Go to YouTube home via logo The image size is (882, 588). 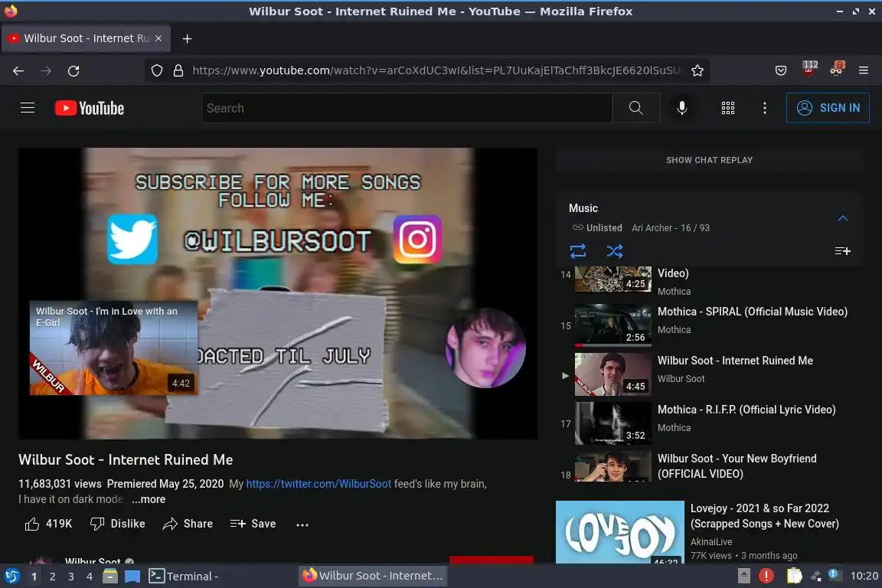[x=90, y=108]
